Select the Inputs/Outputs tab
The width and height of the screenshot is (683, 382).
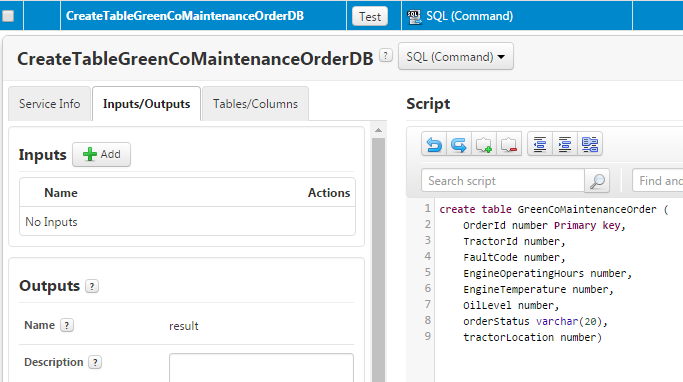pos(146,104)
